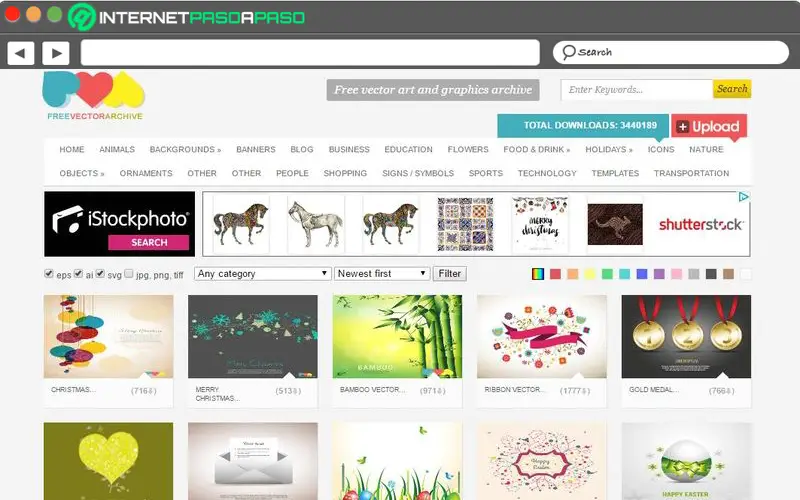
Task: Open the Banners category
Action: pos(256,149)
